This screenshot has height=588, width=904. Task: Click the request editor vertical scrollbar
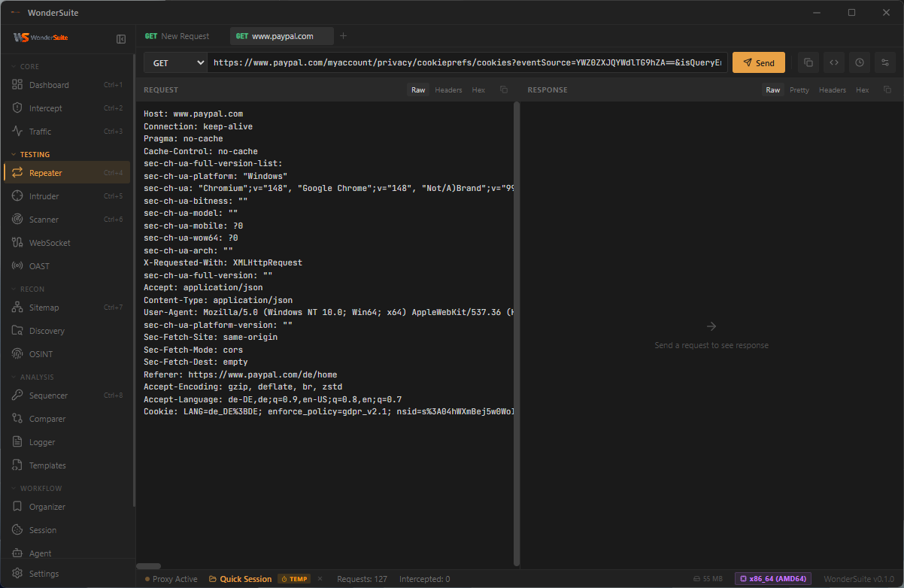(x=516, y=333)
